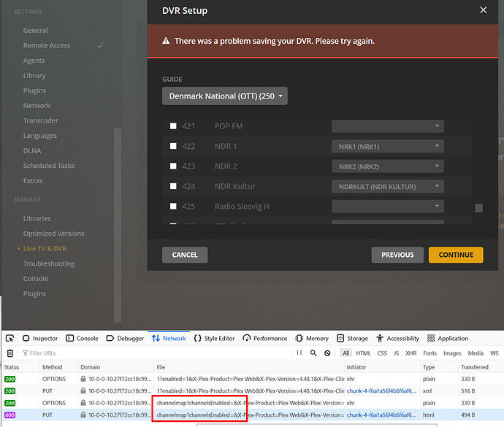Image resolution: width=504 pixels, height=427 pixels.
Task: Click the PREVIOUS button
Action: pyautogui.click(x=397, y=255)
